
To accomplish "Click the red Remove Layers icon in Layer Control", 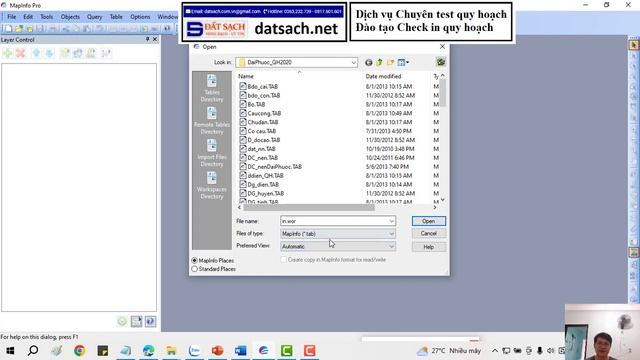I will click(x=20, y=53).
